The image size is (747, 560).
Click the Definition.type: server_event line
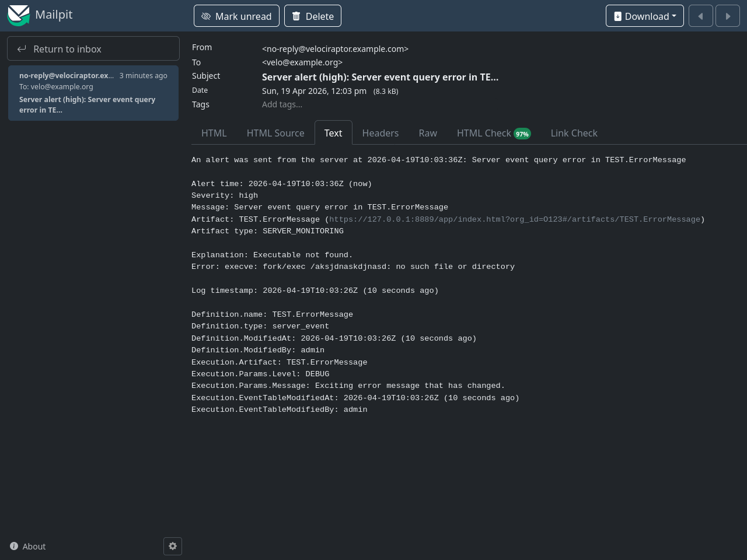click(260, 326)
